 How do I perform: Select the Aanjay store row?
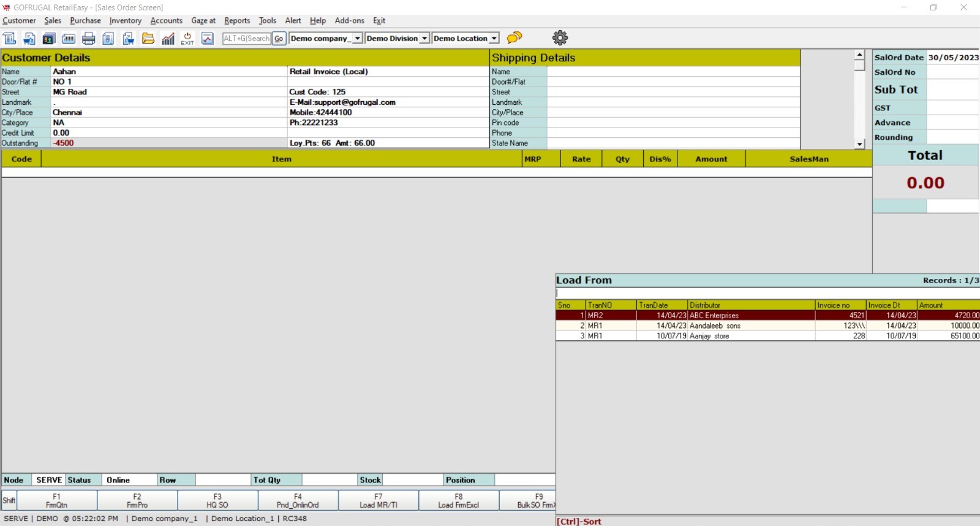pyautogui.click(x=767, y=336)
